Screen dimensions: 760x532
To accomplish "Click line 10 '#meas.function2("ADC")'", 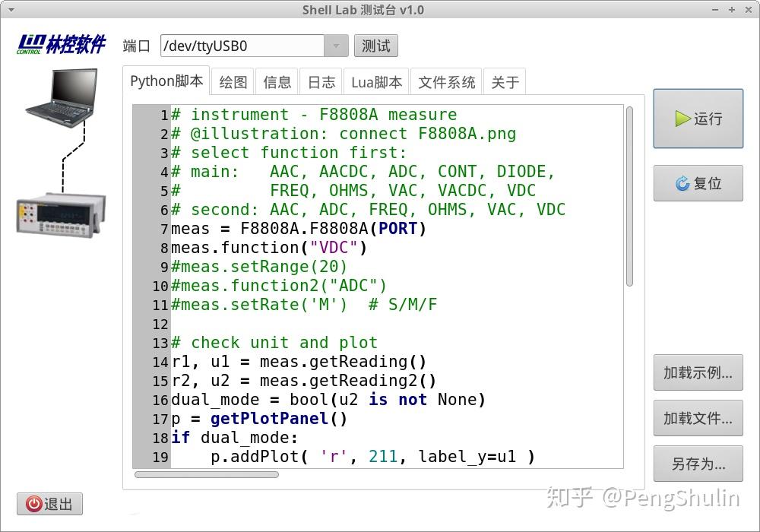I will pyautogui.click(x=279, y=286).
